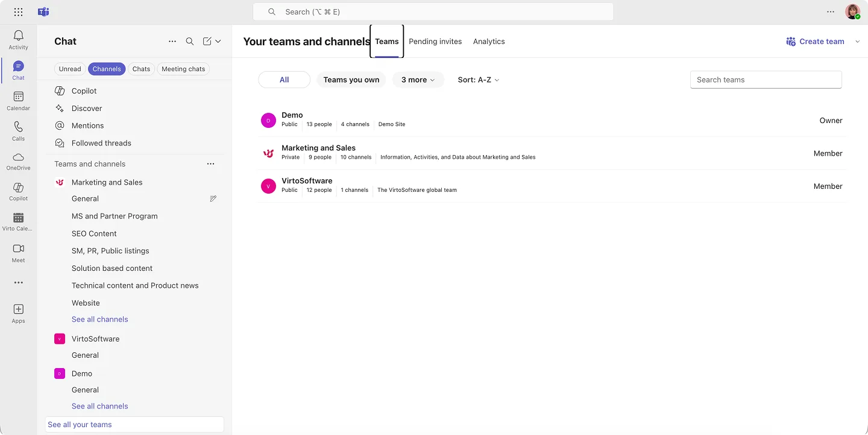Open the Apps panel
The width and height of the screenshot is (868, 435).
click(18, 313)
